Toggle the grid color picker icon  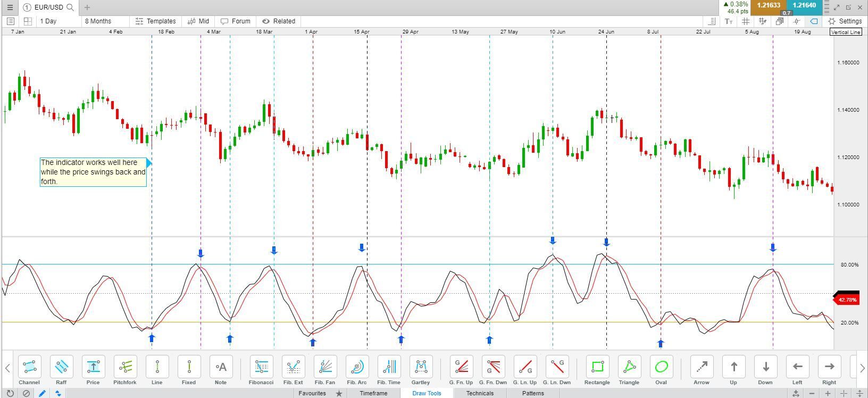click(x=763, y=21)
